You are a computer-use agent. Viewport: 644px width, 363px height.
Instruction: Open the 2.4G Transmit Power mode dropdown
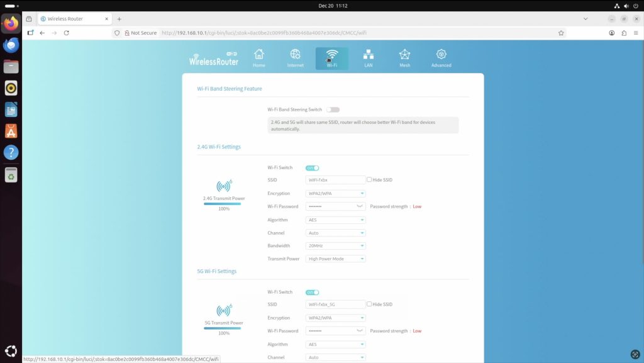(335, 259)
